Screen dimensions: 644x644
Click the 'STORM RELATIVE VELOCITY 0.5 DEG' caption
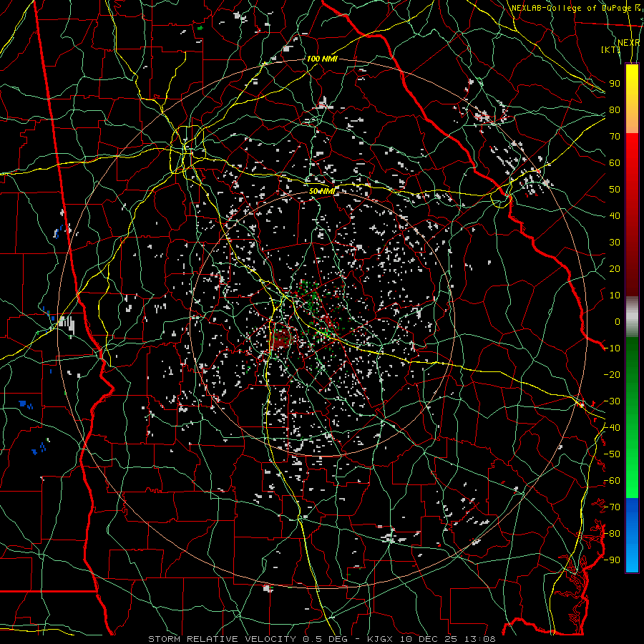pos(248,639)
